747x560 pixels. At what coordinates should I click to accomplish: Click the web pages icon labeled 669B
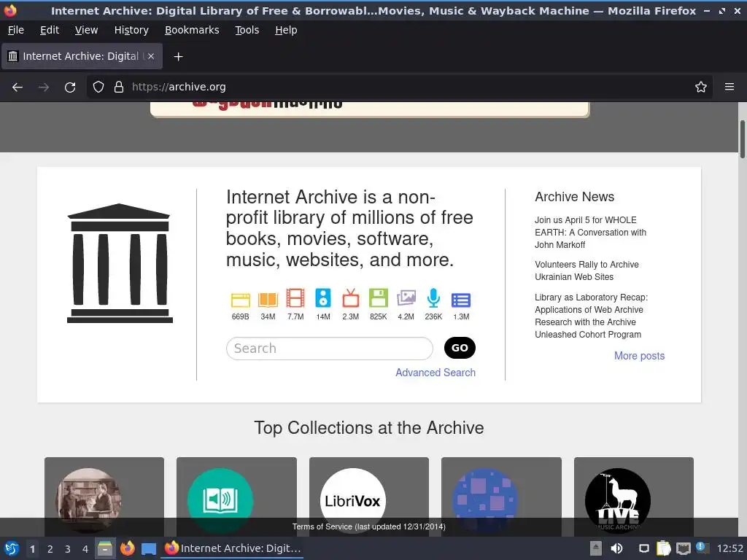point(240,300)
